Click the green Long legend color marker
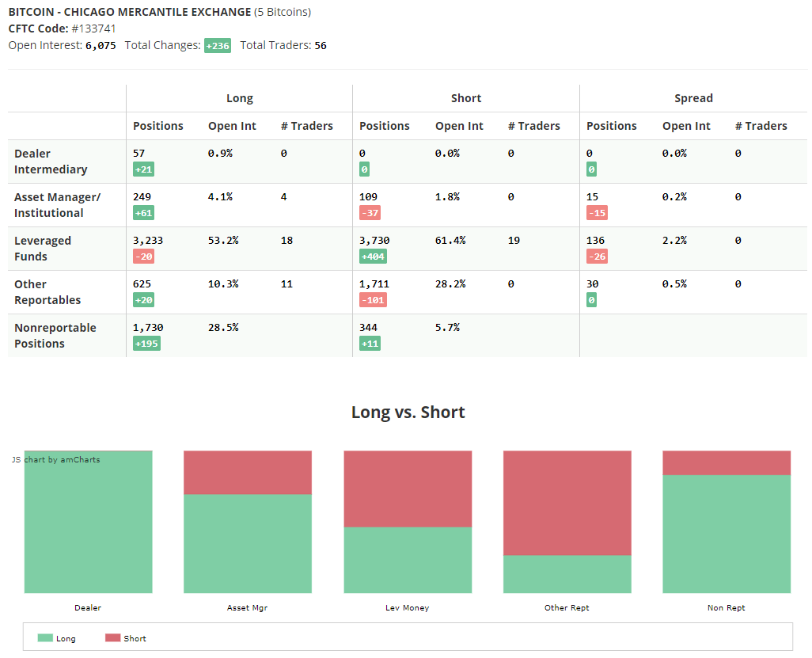Image resolution: width=812 pixels, height=658 pixels. [x=45, y=637]
